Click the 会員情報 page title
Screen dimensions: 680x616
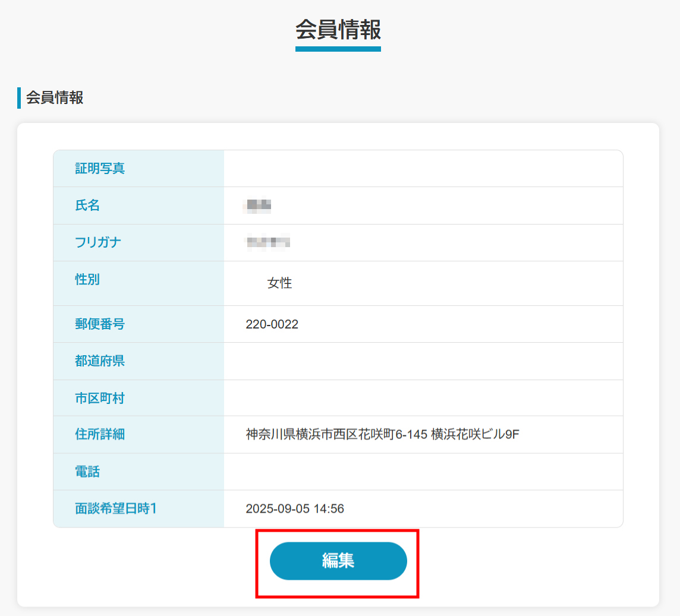[338, 30]
